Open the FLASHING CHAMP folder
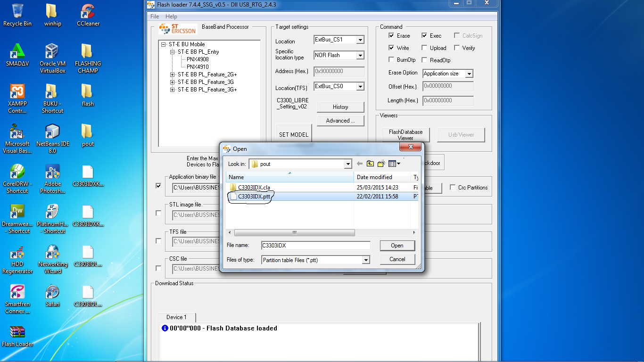Image resolution: width=644 pixels, height=362 pixels. [88, 58]
